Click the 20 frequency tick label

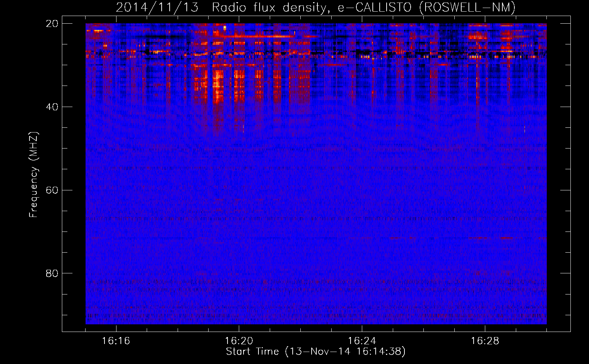(52, 24)
